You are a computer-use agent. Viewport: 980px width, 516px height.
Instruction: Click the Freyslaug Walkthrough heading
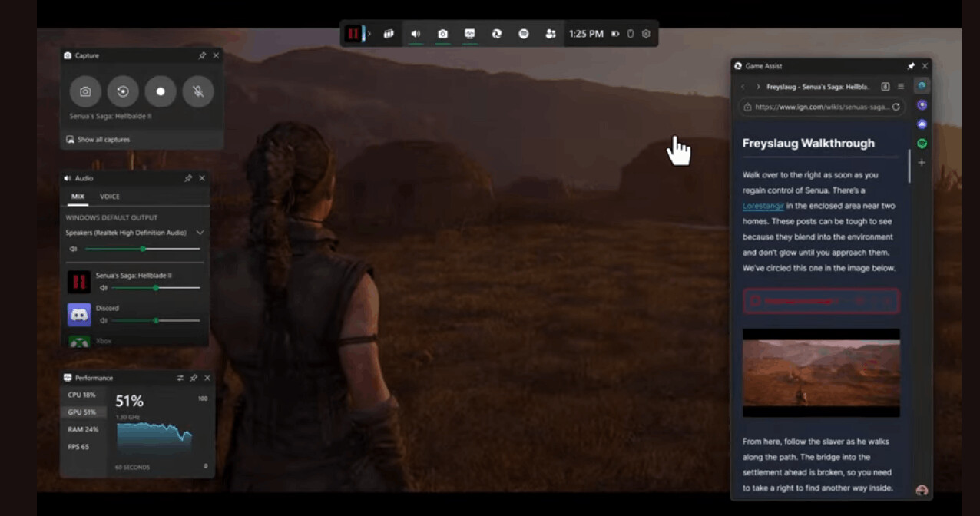tap(808, 144)
